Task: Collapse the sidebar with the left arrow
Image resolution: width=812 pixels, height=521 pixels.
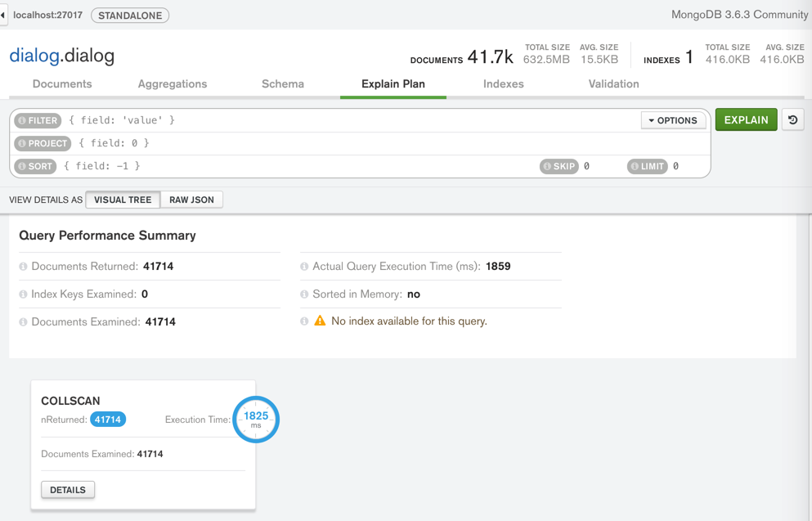Action: click(x=3, y=15)
